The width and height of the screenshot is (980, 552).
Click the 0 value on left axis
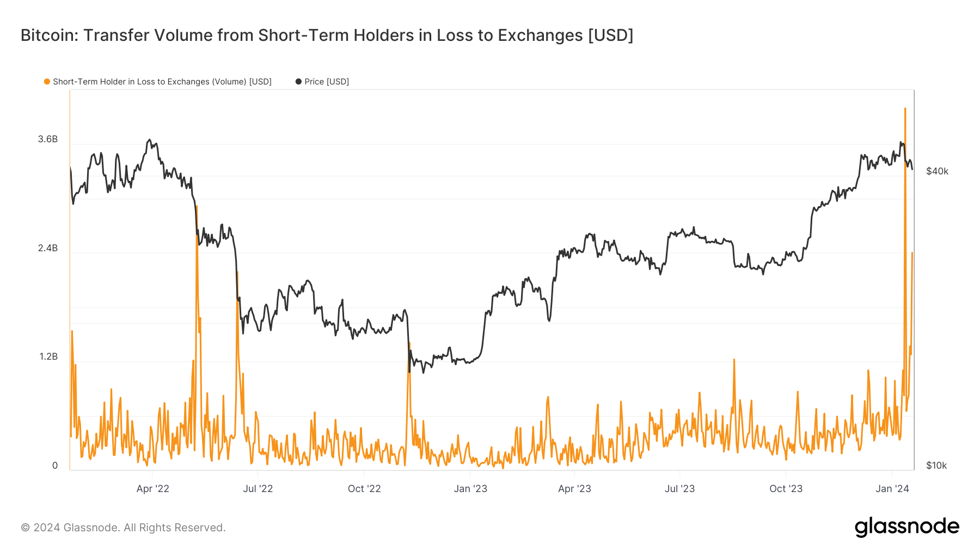[x=54, y=465]
